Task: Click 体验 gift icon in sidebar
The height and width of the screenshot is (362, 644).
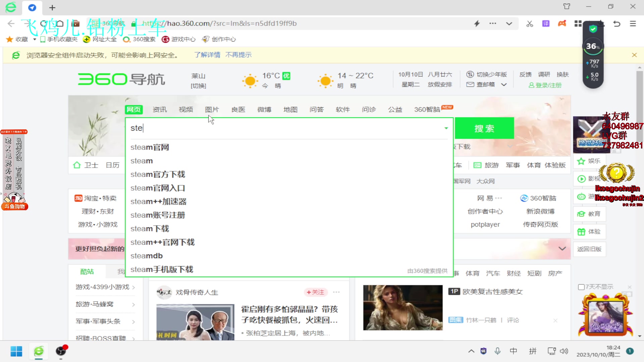Action: [x=581, y=232]
